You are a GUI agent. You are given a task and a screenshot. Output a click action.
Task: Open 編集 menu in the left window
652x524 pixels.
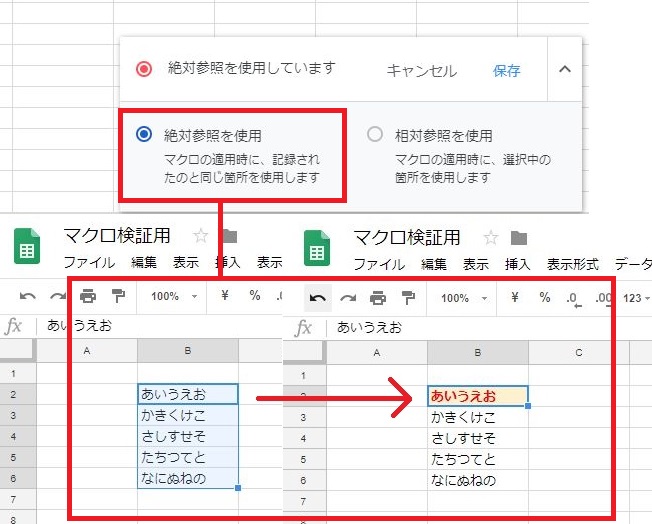pos(144,262)
